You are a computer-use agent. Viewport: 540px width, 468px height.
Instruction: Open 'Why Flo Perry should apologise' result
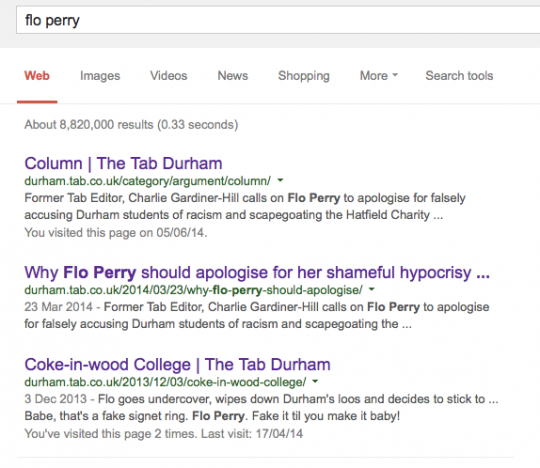257,272
